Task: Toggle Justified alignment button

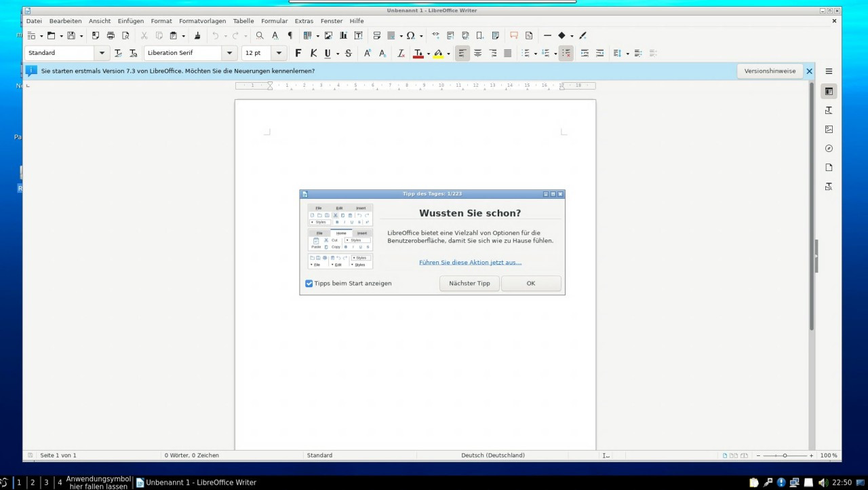Action: [507, 53]
